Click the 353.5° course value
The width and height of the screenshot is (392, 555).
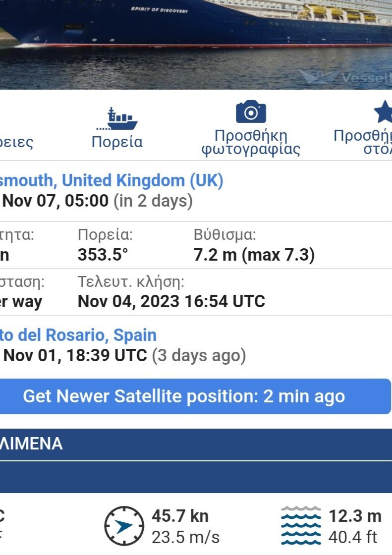(103, 255)
